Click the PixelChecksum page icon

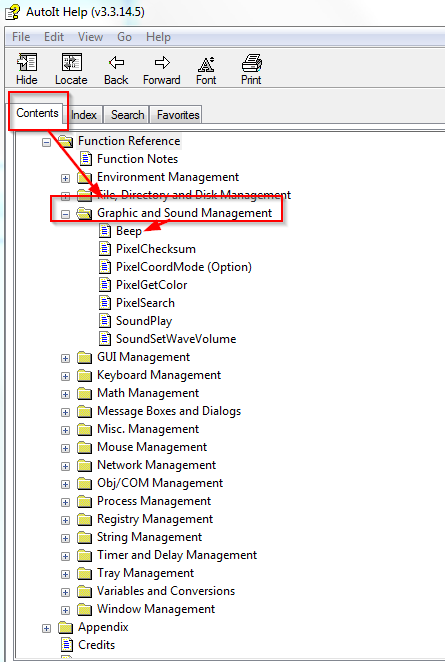pos(105,249)
